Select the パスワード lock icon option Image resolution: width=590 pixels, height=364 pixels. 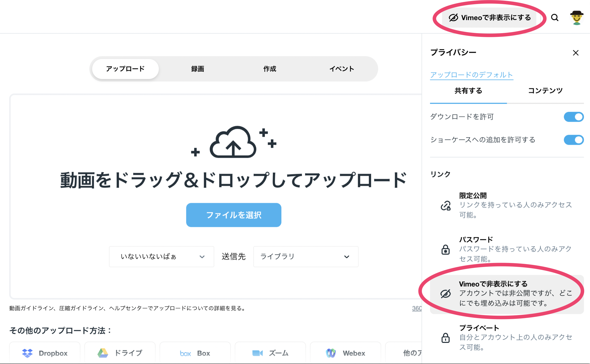tap(445, 250)
